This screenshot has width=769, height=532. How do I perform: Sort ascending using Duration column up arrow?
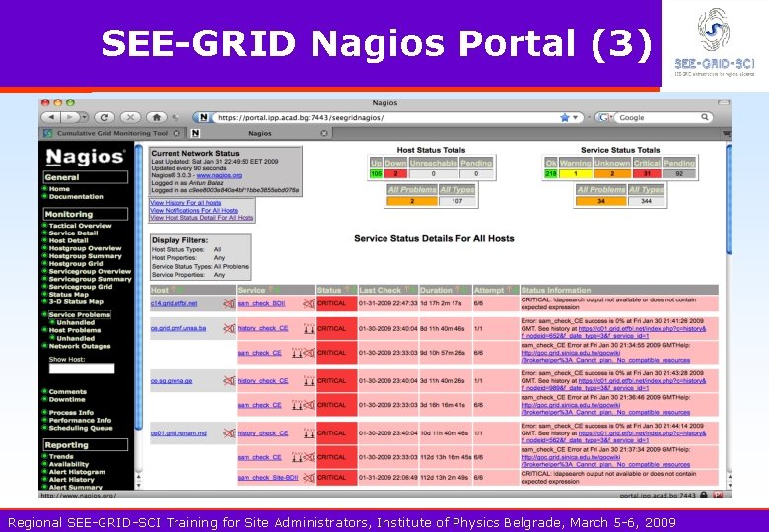point(457,290)
